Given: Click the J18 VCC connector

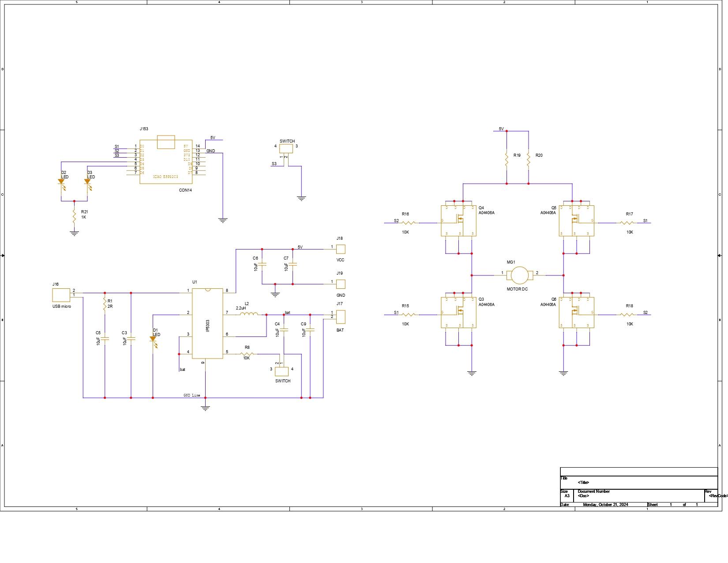Looking at the screenshot, I should pos(341,249).
